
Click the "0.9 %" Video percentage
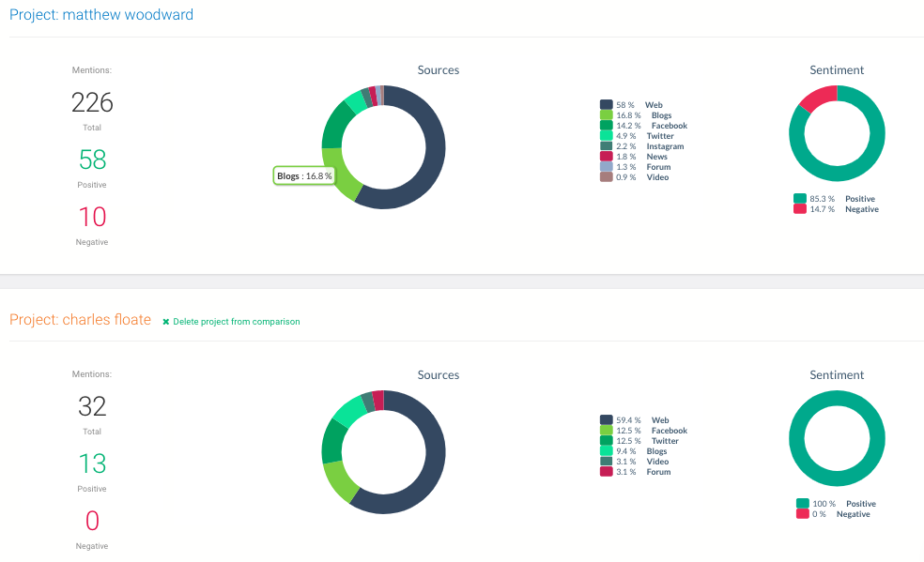click(x=625, y=177)
